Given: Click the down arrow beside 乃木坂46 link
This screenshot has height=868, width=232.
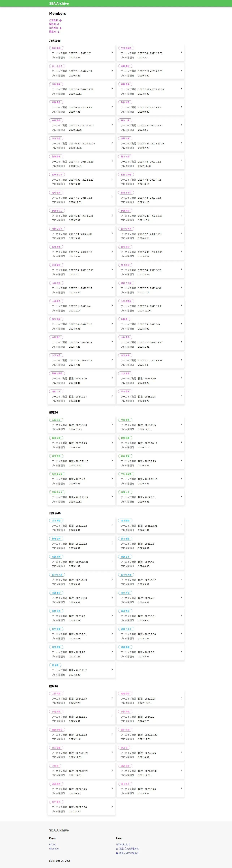Looking at the screenshot, I should coord(61,21).
